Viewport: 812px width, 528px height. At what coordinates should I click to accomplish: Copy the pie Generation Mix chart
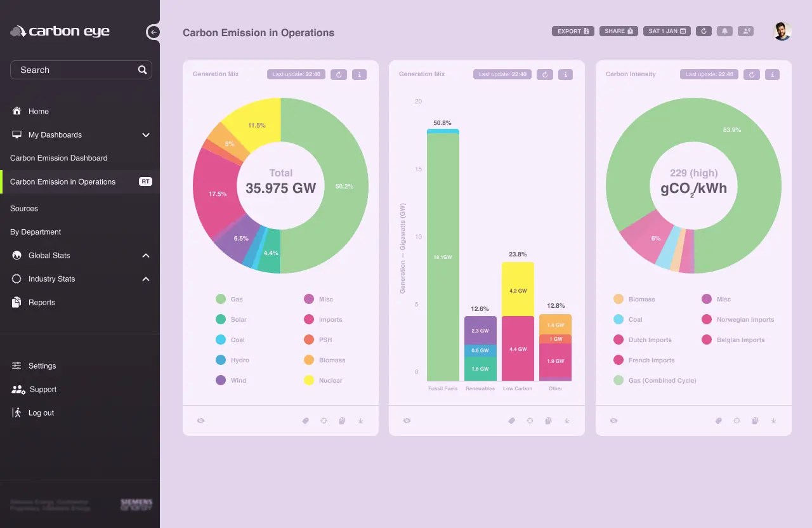(342, 421)
